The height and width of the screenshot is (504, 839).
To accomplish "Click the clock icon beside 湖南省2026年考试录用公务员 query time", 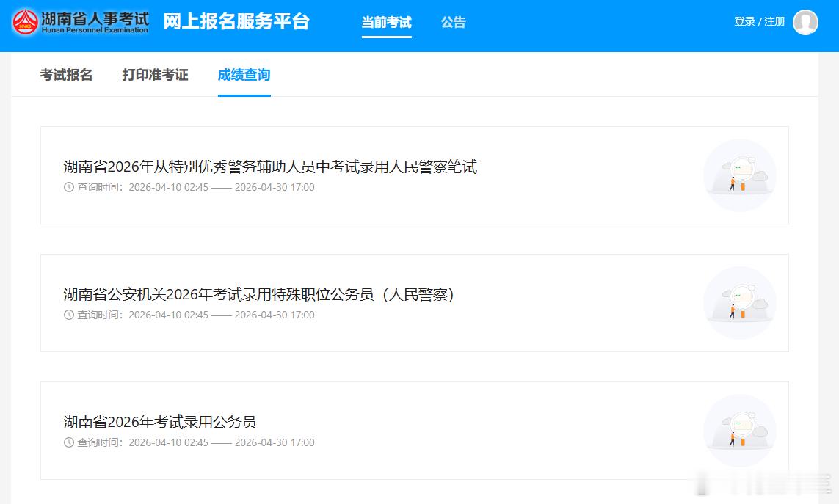I will click(68, 442).
